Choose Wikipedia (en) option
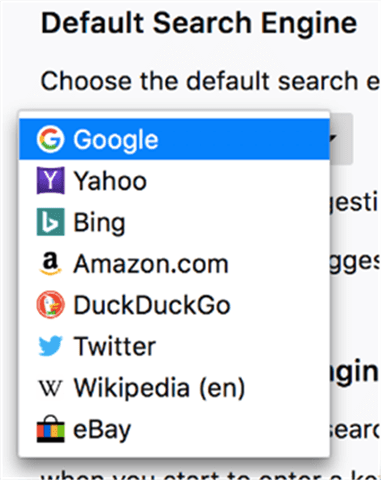The height and width of the screenshot is (480, 381). pyautogui.click(x=174, y=388)
